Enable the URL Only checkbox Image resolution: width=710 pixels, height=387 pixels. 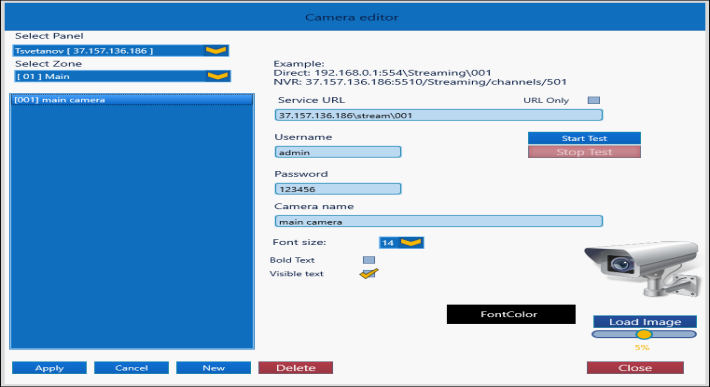pos(594,100)
